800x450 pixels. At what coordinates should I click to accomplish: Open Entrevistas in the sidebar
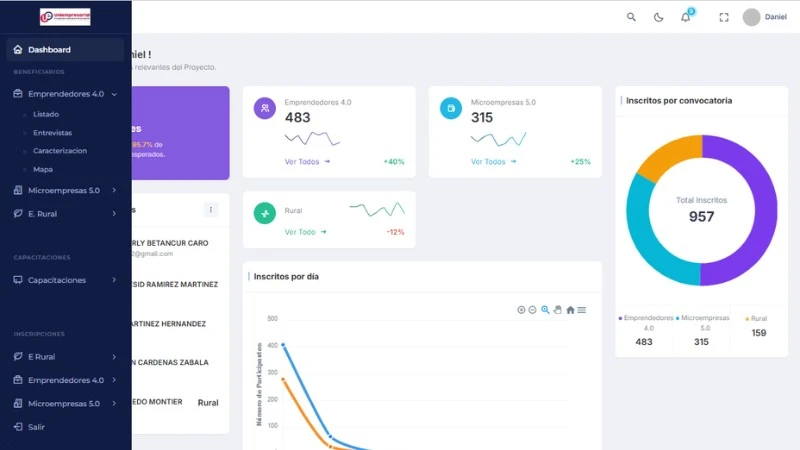52,132
